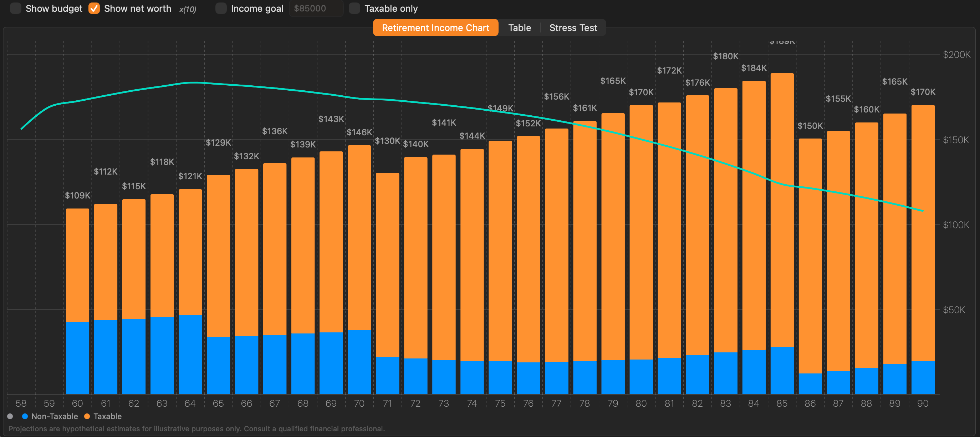Switch to the Table tab

[520, 28]
